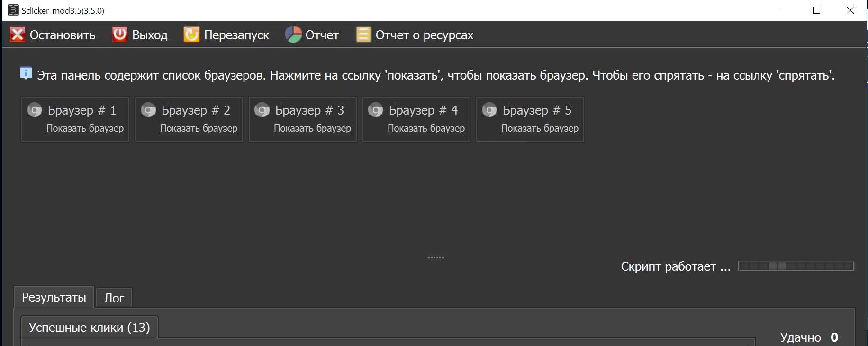This screenshot has height=346, width=868.
Task: Click the Restart (Перезапуск) arrow icon
Action: tap(191, 35)
